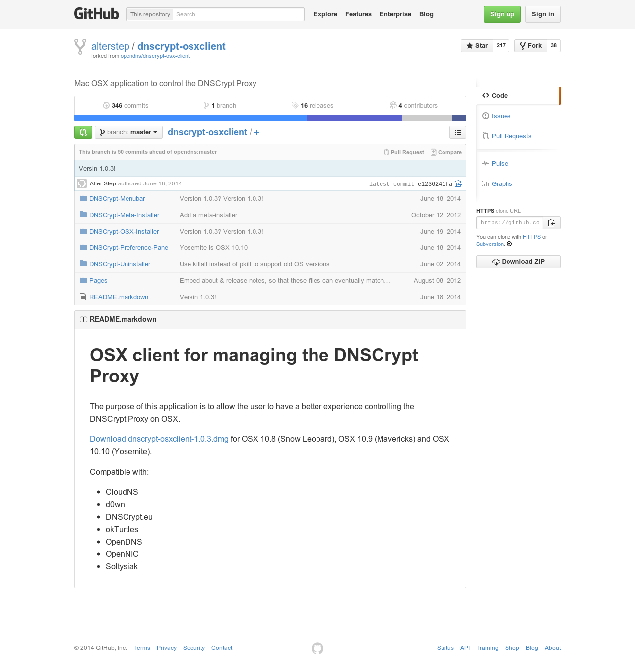View the 4 contributors
The width and height of the screenshot is (635, 672).
click(414, 106)
